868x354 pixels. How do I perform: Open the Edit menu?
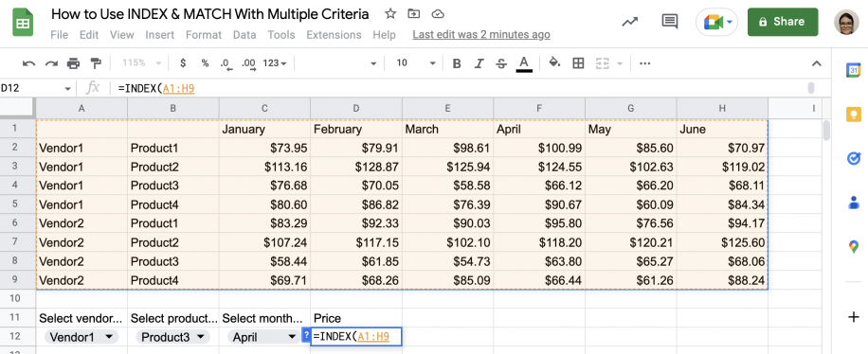[x=88, y=35]
